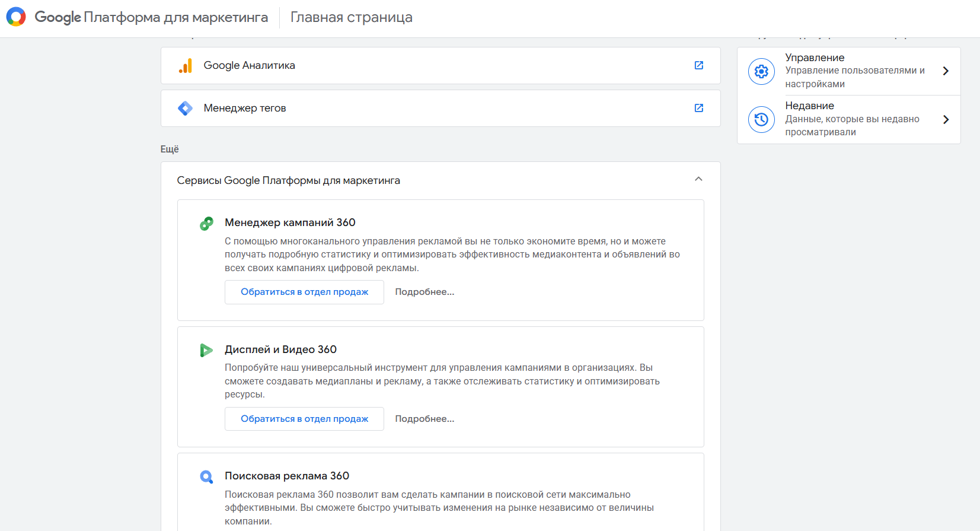Click 'Данные, которые вы недавно просматривали' description
This screenshot has width=980, height=531.
pos(853,125)
